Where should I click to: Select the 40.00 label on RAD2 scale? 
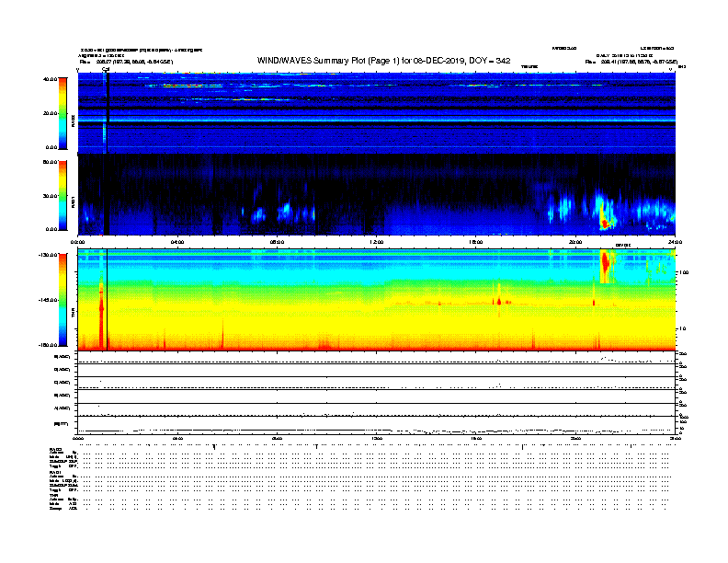click(x=50, y=79)
